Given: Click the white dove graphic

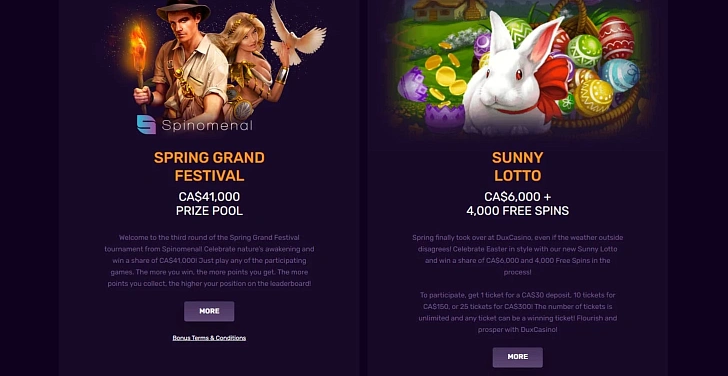Looking at the screenshot, I should coord(298,32).
